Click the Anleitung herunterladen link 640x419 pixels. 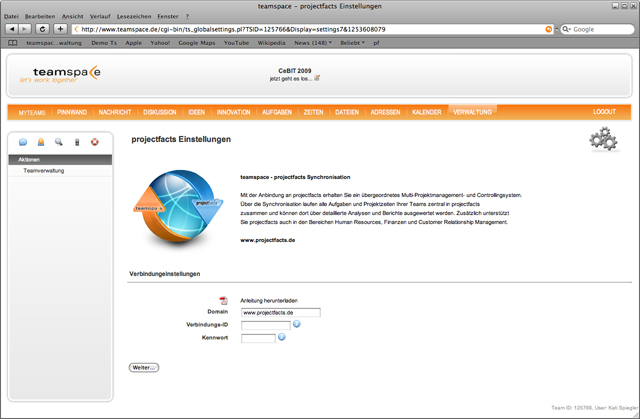tap(269, 301)
